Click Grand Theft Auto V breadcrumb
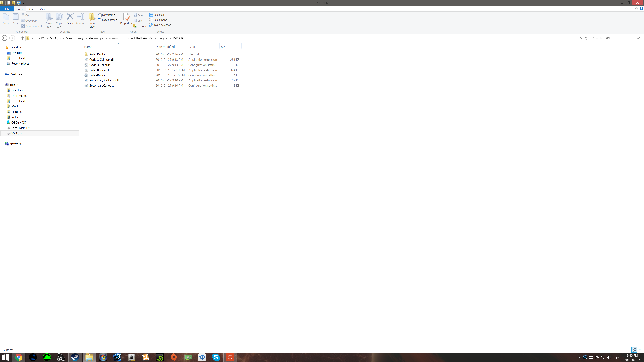644x362 pixels. pos(139,38)
